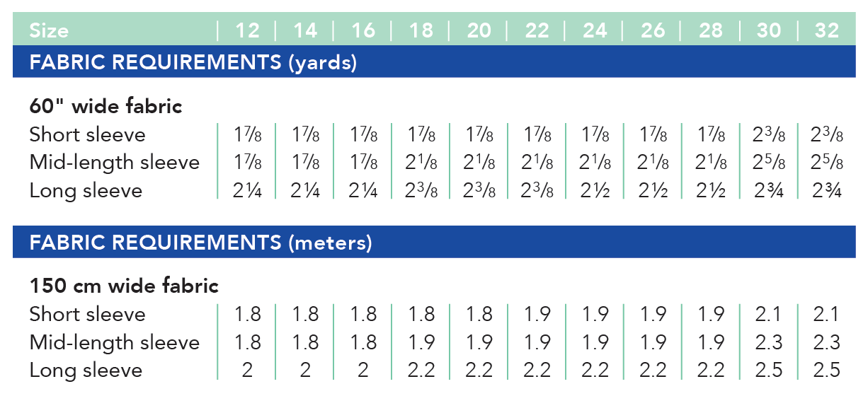Select meters short sleeve value for size 22
868x396 pixels.
click(537, 314)
